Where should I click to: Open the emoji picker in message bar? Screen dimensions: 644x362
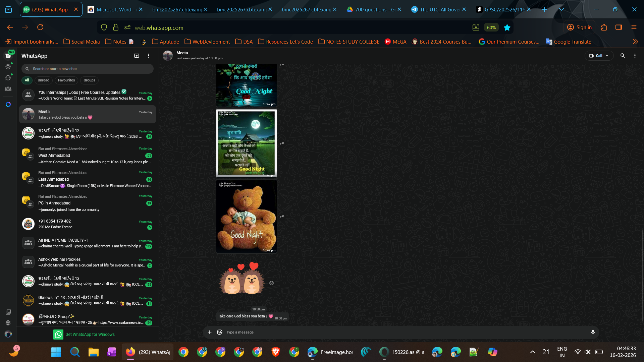tap(220, 332)
